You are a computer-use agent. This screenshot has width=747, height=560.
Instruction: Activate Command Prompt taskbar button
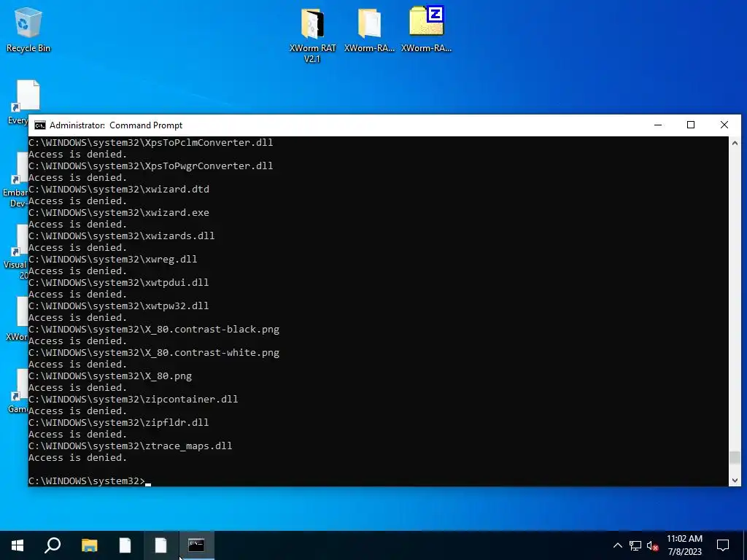point(196,545)
